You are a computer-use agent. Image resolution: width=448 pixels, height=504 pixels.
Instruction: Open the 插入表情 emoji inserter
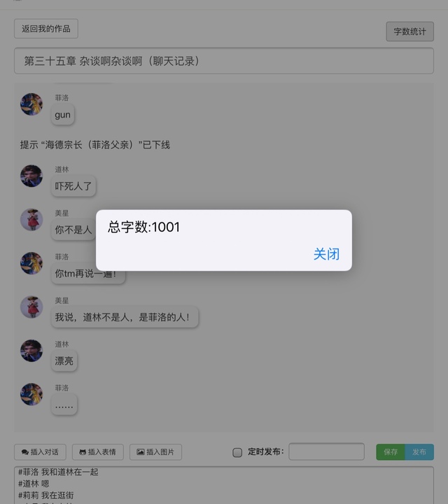[x=98, y=452]
